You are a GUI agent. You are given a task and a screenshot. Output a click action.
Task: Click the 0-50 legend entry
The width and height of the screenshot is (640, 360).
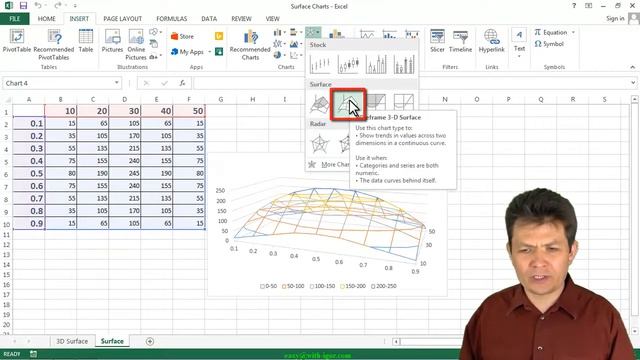269,286
